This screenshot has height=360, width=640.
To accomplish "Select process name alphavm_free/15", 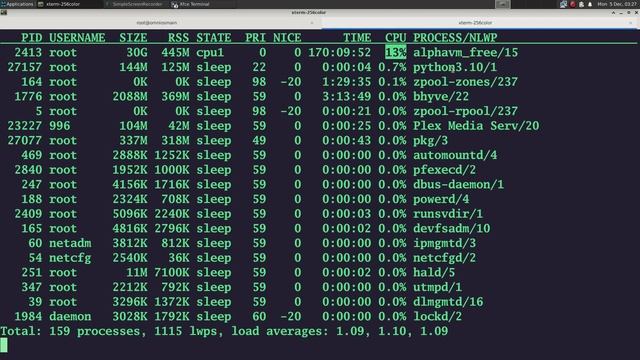I will [x=466, y=52].
